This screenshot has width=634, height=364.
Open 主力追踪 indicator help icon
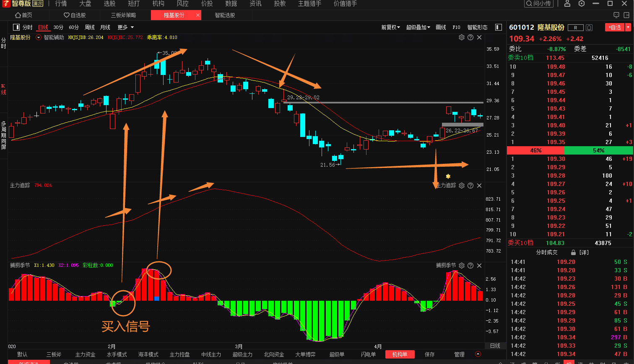point(470,186)
